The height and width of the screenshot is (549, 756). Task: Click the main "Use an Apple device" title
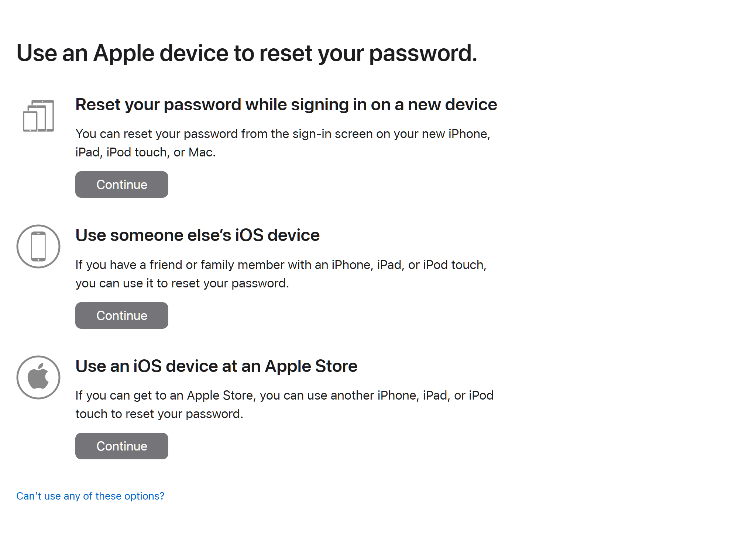pyautogui.click(x=247, y=53)
